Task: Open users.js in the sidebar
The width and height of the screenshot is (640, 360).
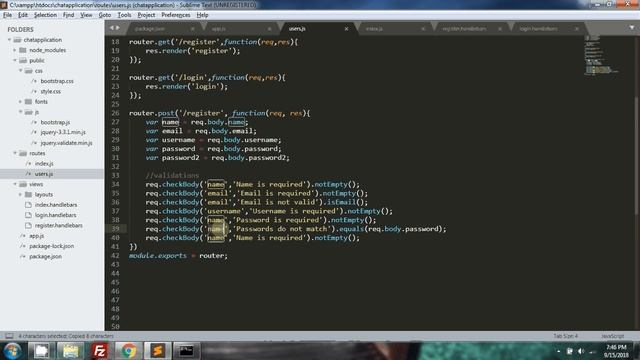Action: point(44,174)
